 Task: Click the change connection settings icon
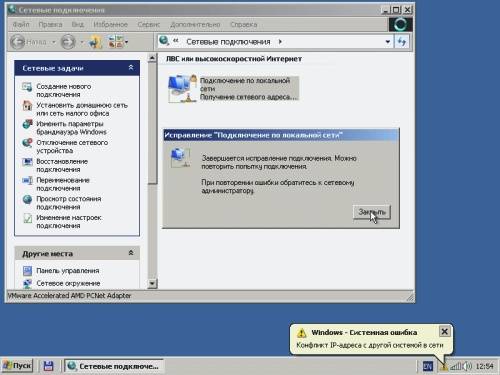click(x=27, y=218)
